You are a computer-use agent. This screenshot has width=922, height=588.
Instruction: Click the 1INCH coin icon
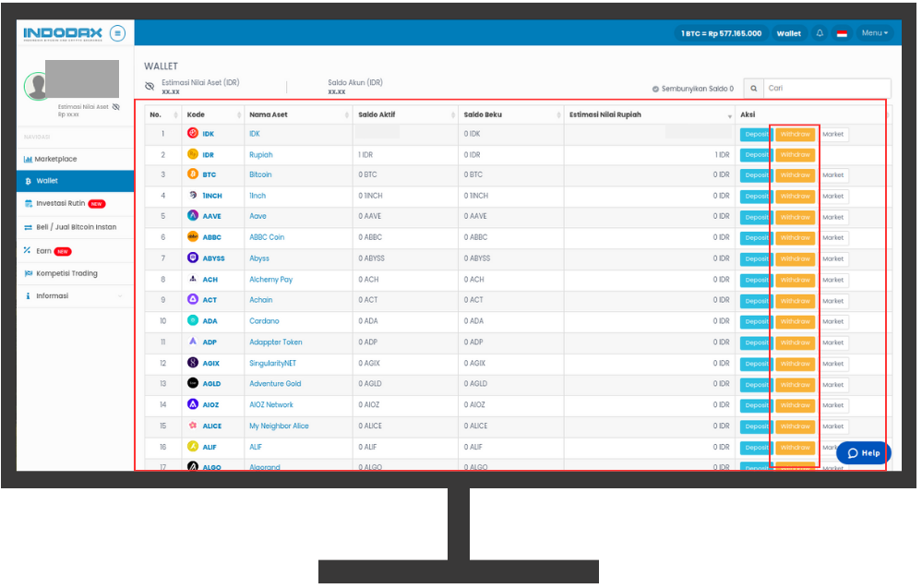click(193, 195)
